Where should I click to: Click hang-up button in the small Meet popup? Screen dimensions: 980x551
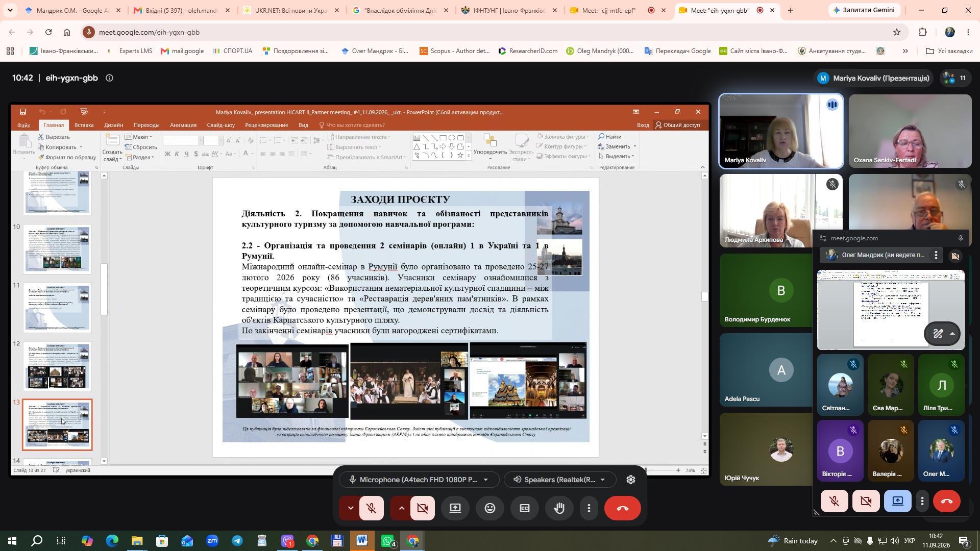pos(947,501)
